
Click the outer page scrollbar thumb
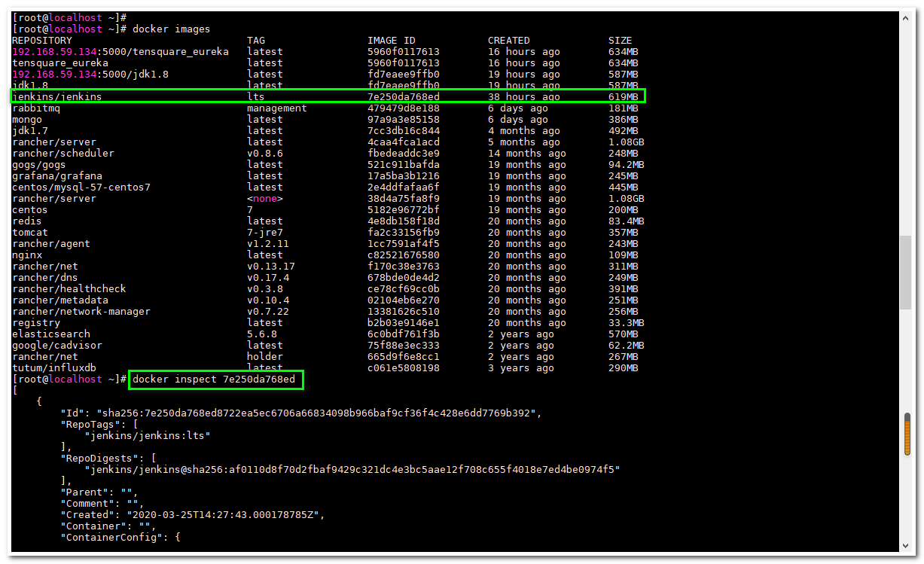point(905,272)
